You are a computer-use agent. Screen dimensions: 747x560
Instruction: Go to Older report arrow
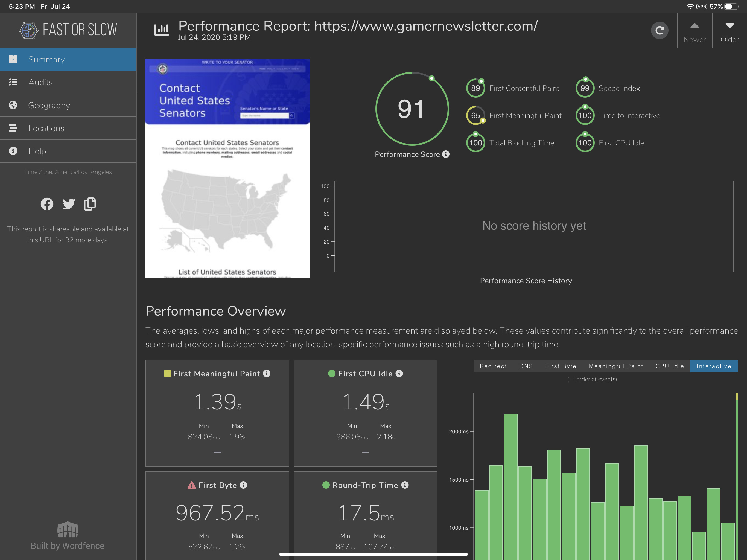[x=730, y=32]
